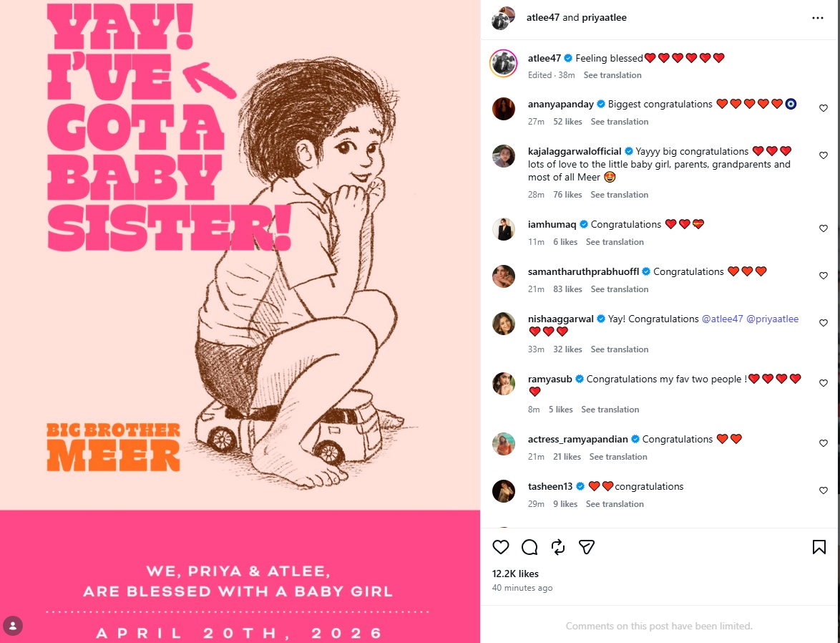Image resolution: width=840 pixels, height=643 pixels.
Task: Open atlee47 story profile picture
Action: (x=503, y=63)
